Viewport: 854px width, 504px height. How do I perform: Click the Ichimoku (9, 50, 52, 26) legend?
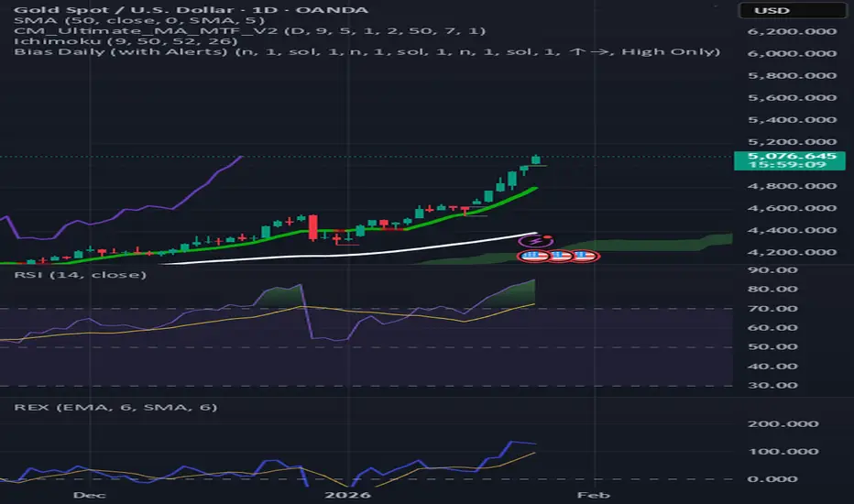126,41
